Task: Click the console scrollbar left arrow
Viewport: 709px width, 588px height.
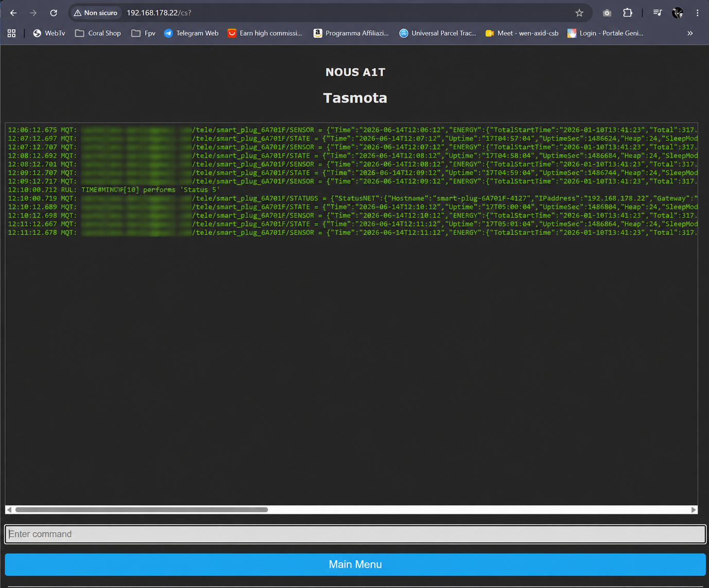Action: click(9, 510)
